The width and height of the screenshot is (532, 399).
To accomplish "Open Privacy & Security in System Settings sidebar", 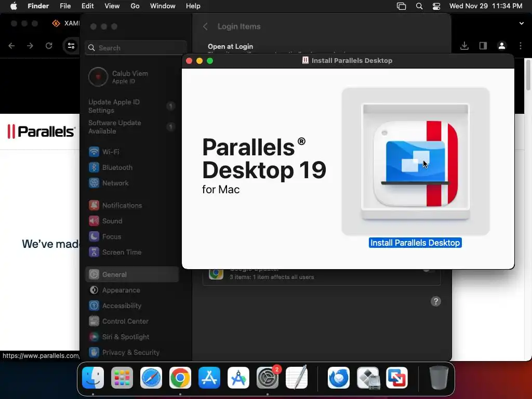I will pos(132,353).
